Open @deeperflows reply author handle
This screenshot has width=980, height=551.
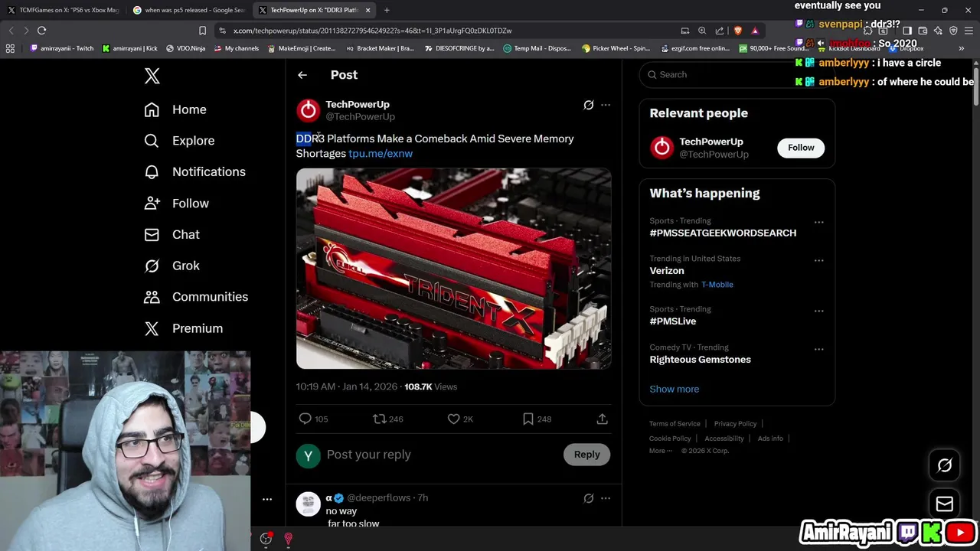(379, 497)
